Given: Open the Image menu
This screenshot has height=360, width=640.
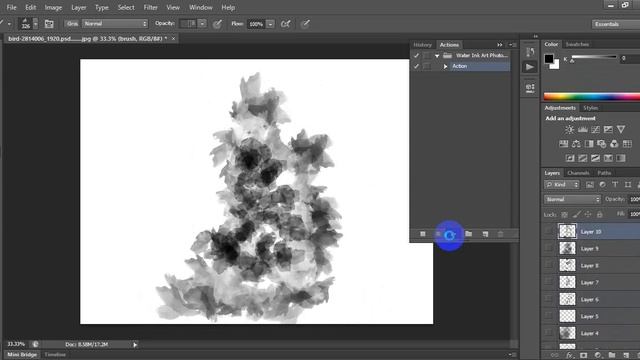Looking at the screenshot, I should tap(53, 7).
